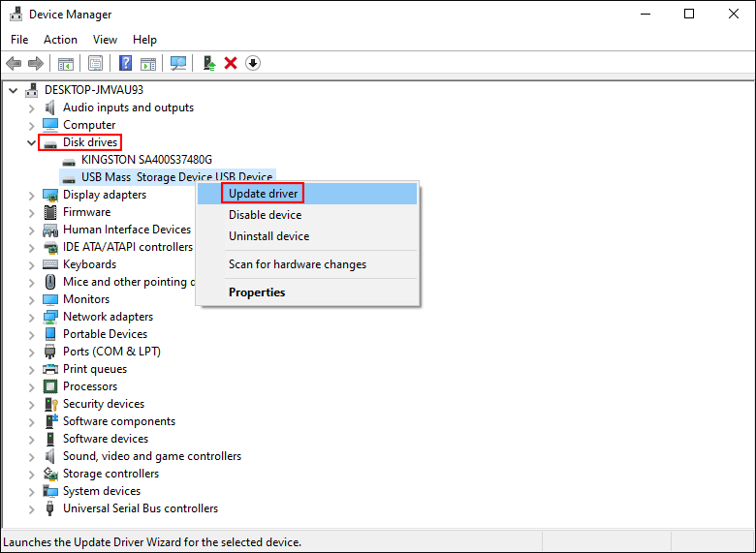
Task: Toggle the console tree pane icon
Action: tap(66, 63)
